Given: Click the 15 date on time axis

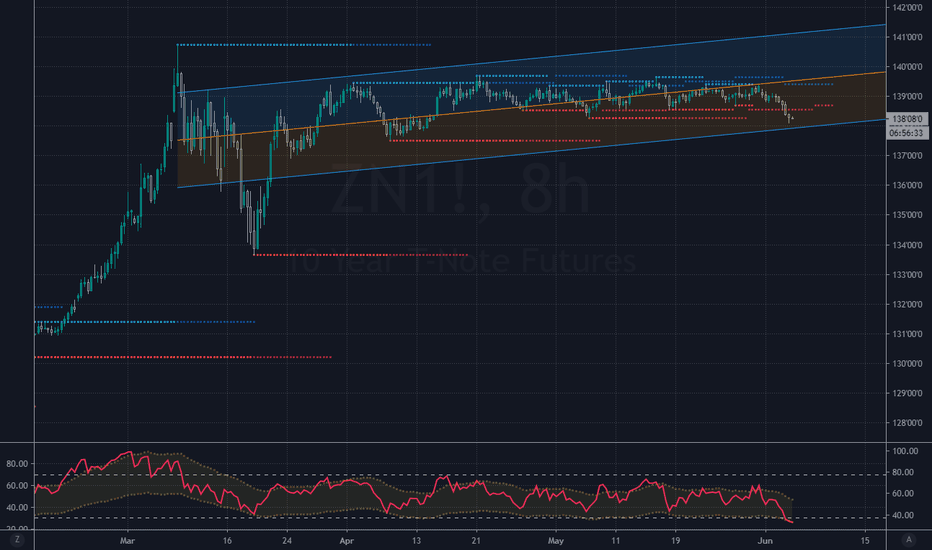Looking at the screenshot, I should click(865, 540).
